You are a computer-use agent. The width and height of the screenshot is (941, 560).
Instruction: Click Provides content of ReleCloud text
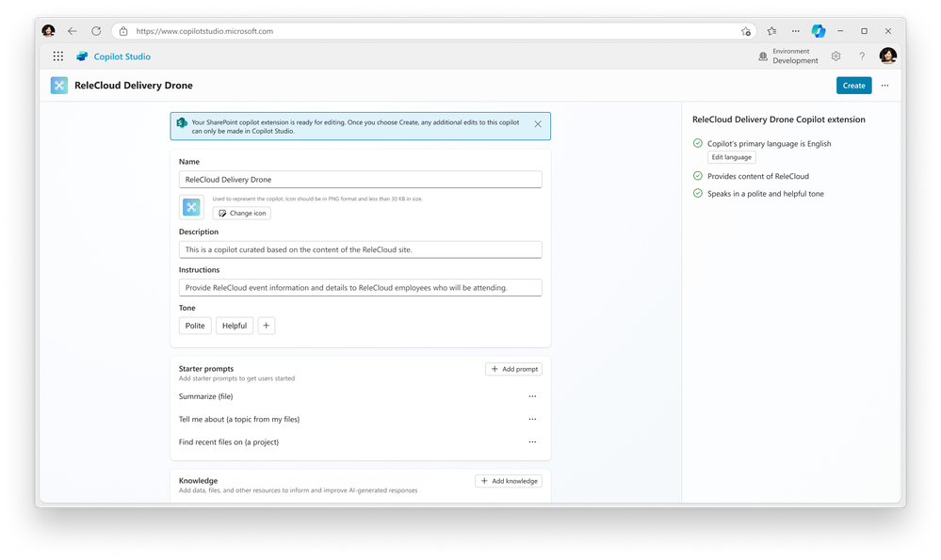758,176
